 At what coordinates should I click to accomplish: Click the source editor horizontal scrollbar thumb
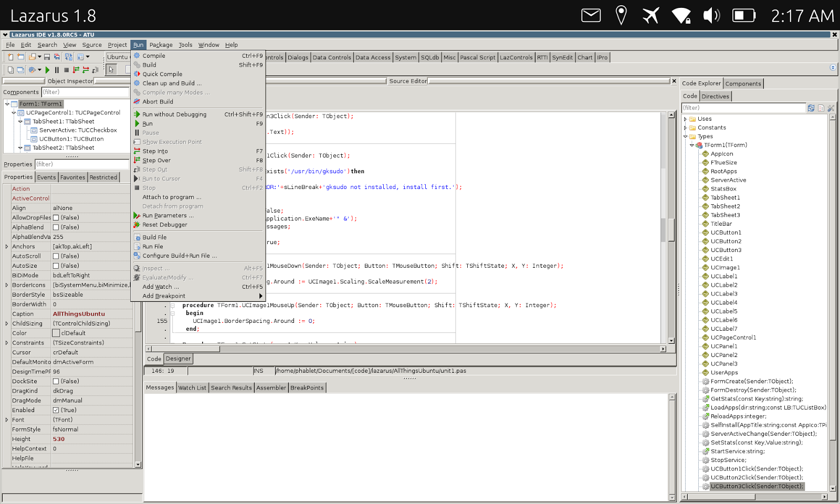click(186, 349)
